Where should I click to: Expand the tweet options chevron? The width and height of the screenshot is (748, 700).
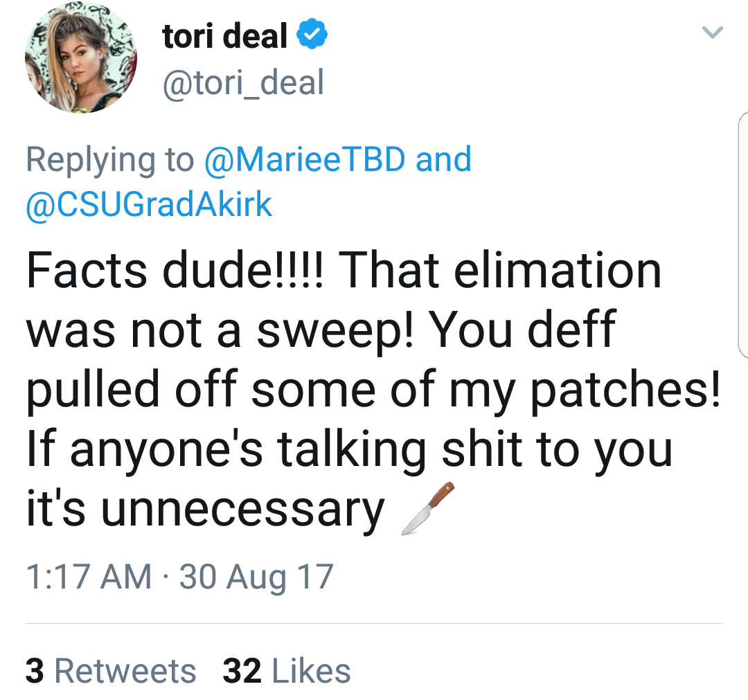[713, 33]
